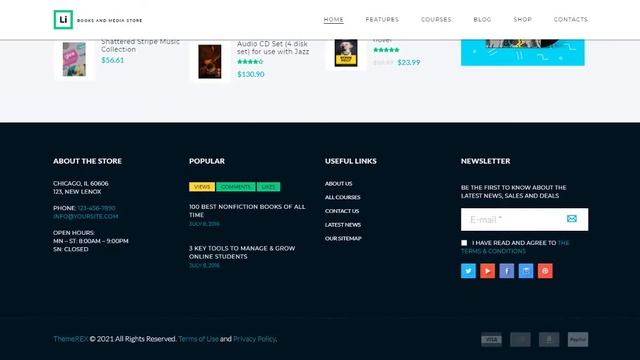Open the Features menu item

point(382,20)
